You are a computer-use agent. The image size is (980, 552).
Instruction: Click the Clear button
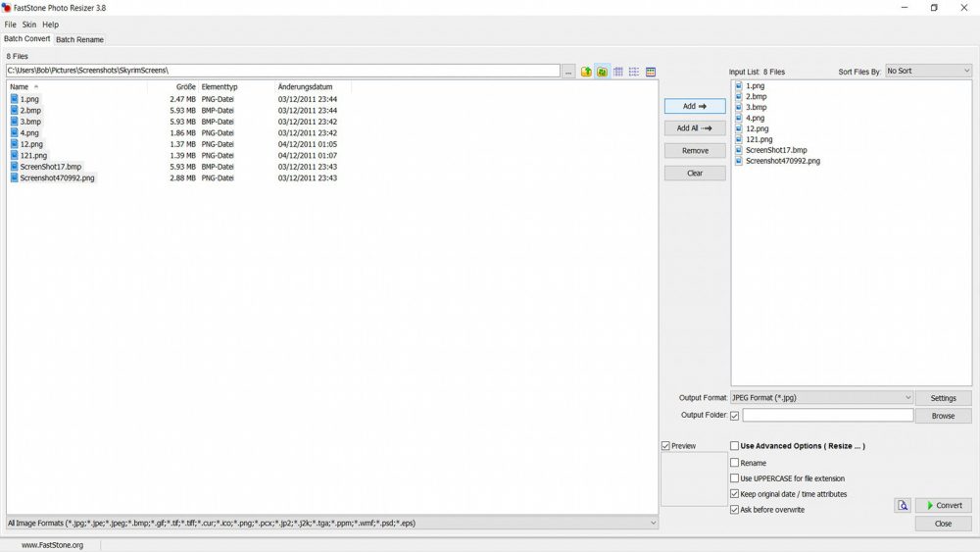[x=695, y=174]
